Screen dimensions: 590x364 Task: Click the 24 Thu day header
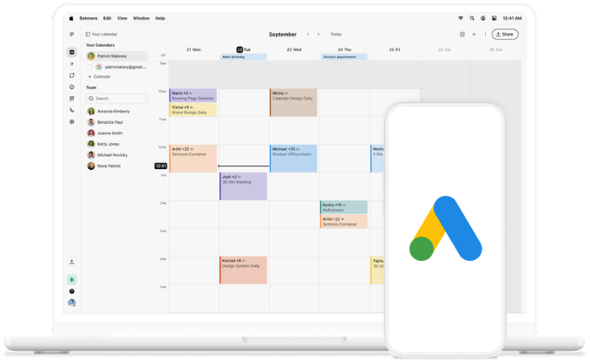point(344,49)
